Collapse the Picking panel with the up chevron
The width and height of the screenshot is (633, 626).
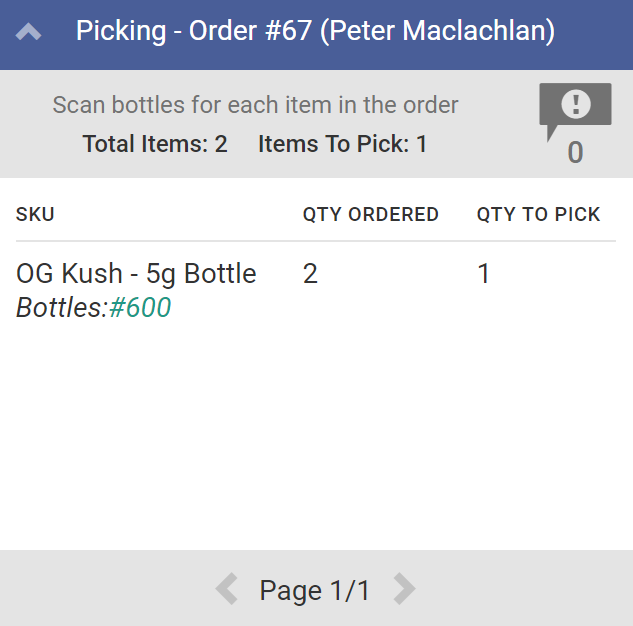(29, 33)
